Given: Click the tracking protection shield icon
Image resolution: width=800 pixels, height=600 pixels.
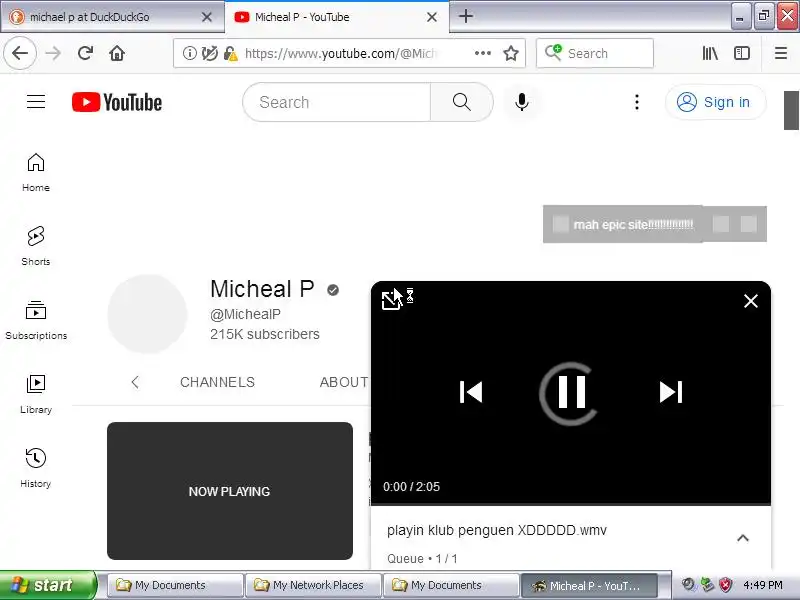Looking at the screenshot, I should click(x=209, y=53).
